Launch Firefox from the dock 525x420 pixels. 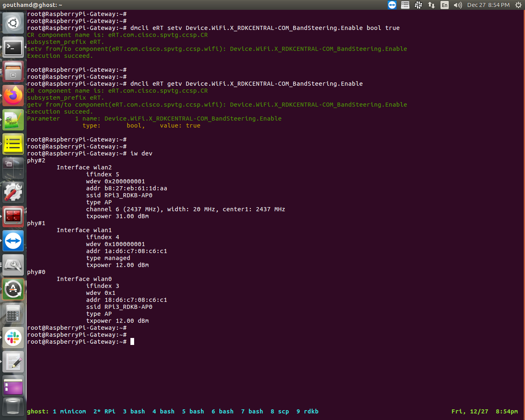pyautogui.click(x=13, y=96)
